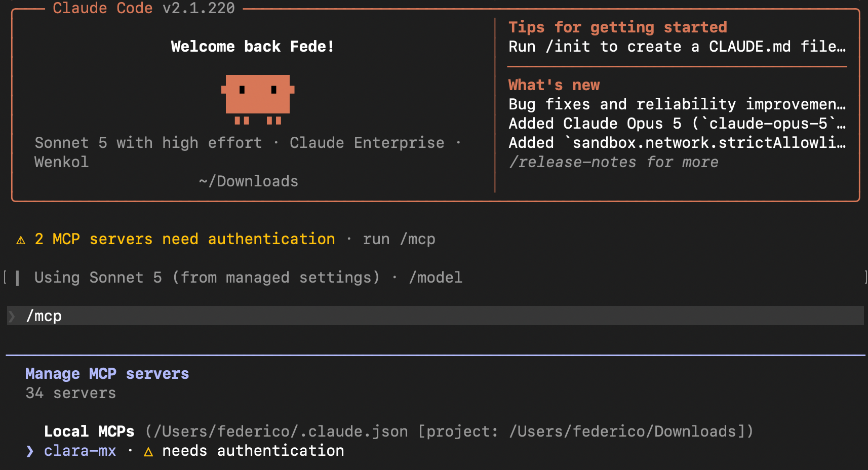The image size is (868, 470).
Task: Click the "Added `sandbox.network.strictAllowli…" line
Action: point(677,143)
